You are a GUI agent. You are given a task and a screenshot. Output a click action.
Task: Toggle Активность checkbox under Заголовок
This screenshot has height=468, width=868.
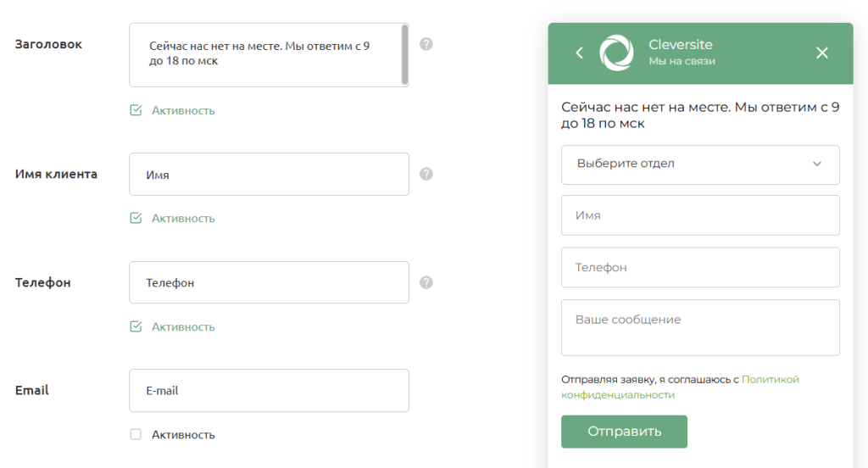136,110
